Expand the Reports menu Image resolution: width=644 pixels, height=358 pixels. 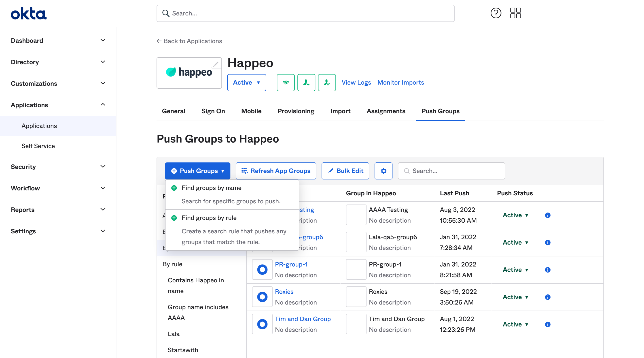pyautogui.click(x=58, y=210)
